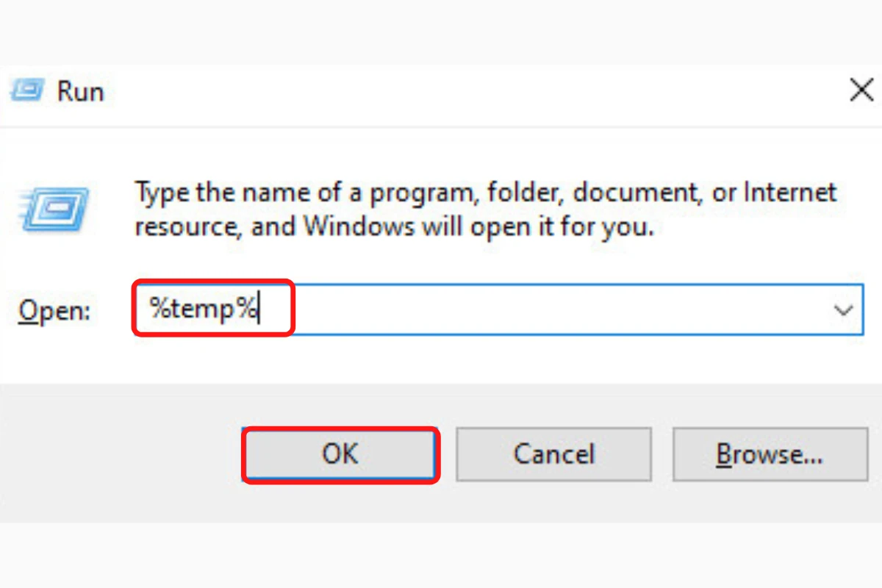882x588 pixels.
Task: Click the Open: field label
Action: point(54,311)
